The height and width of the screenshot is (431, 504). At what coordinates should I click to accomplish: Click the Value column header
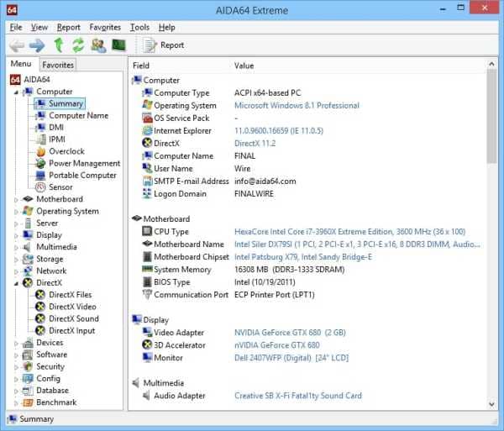click(x=244, y=66)
